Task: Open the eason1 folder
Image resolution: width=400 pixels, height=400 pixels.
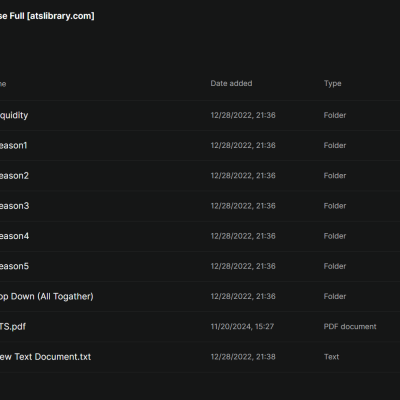Action: click(14, 146)
